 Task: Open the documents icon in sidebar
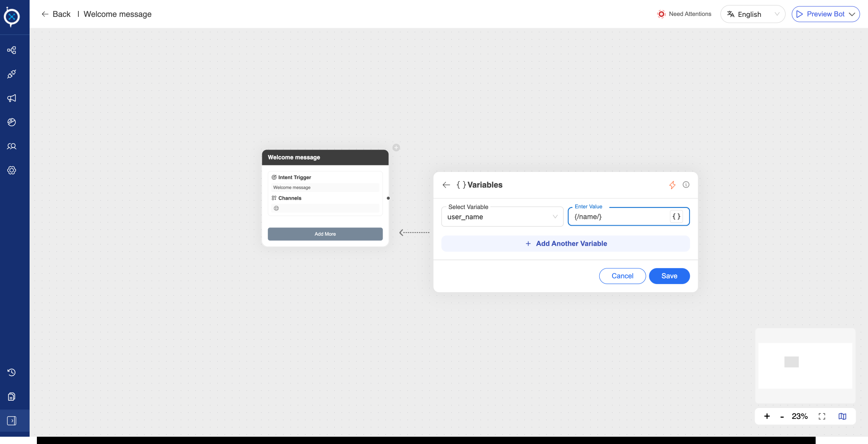(x=12, y=397)
